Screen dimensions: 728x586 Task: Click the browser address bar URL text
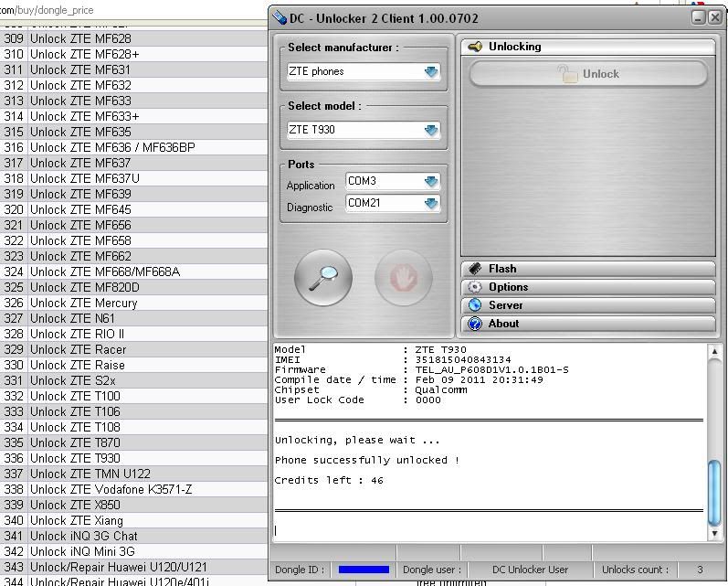tap(47, 10)
